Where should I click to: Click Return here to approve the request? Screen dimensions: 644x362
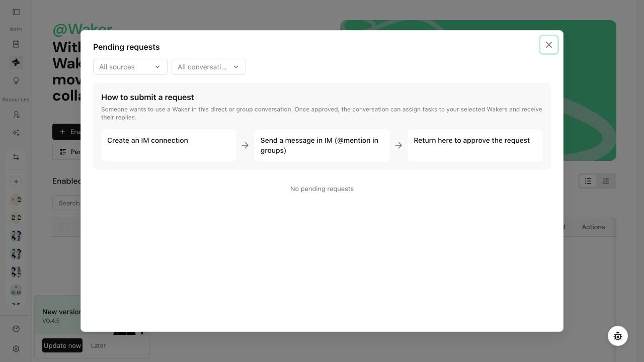tap(475, 145)
